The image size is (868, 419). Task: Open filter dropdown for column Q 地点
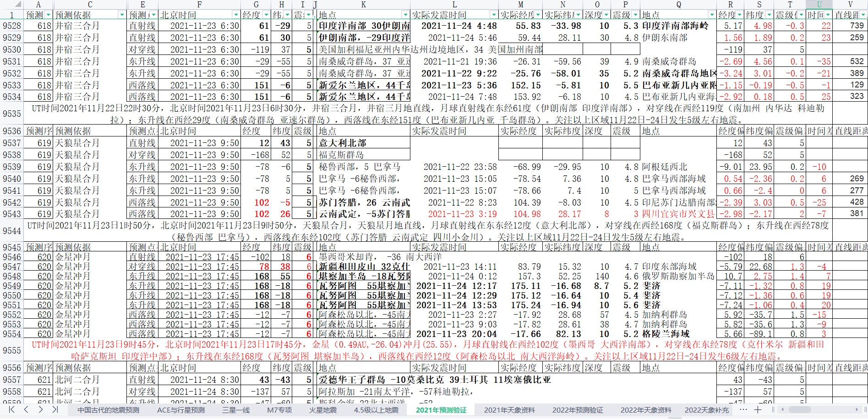(712, 15)
